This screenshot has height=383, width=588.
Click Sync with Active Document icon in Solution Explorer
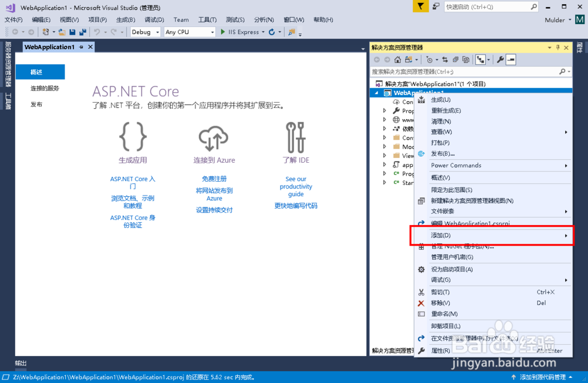[x=445, y=59]
